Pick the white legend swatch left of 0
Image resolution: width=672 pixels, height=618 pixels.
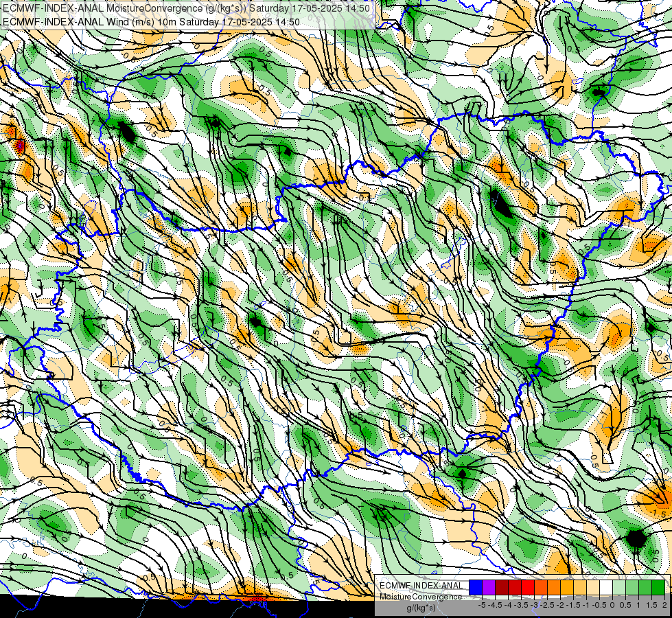click(x=606, y=588)
